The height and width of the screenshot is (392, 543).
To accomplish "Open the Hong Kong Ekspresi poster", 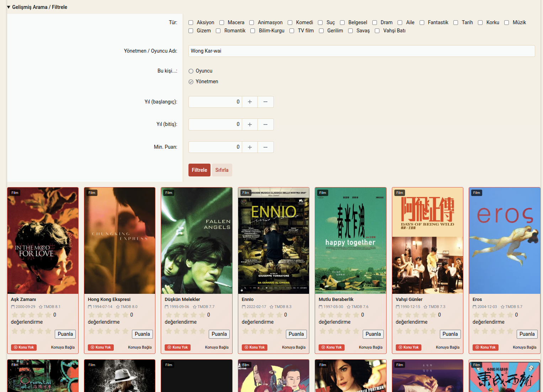I will click(120, 241).
